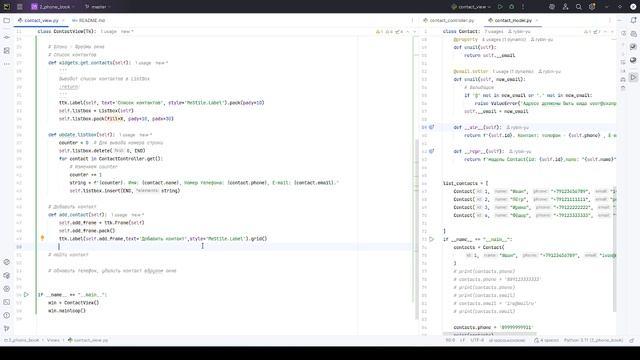This screenshot has height=360, width=640.
Task: Click the cursor position indicator in status bar
Action: (450, 340)
